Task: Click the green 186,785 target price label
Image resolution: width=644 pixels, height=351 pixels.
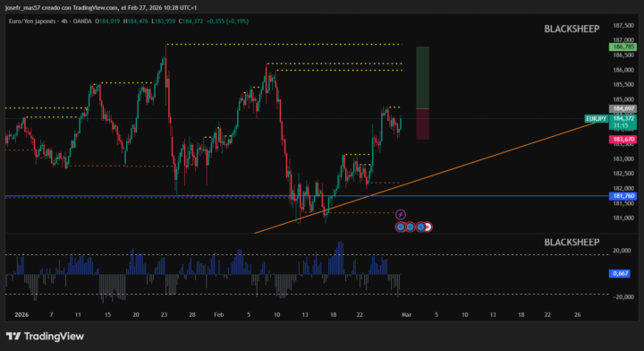Action: (623, 47)
